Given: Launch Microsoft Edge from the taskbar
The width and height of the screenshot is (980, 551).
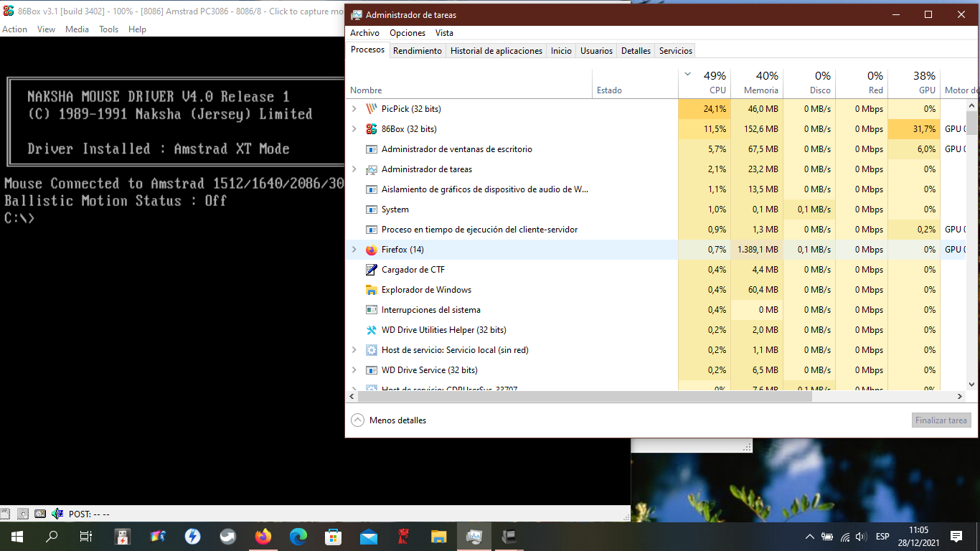Looking at the screenshot, I should pos(298,536).
